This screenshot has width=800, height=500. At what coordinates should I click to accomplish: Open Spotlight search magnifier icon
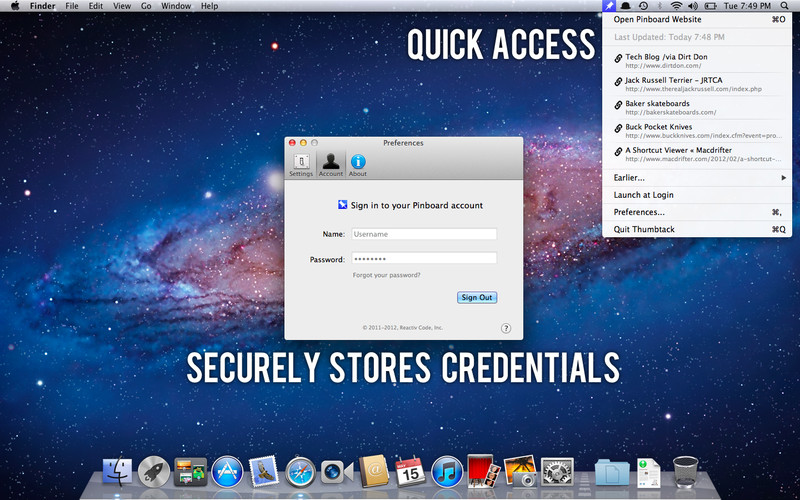click(781, 6)
